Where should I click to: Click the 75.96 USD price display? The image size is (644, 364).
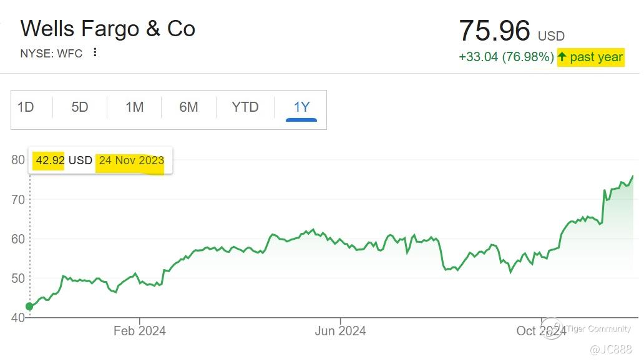(x=512, y=31)
